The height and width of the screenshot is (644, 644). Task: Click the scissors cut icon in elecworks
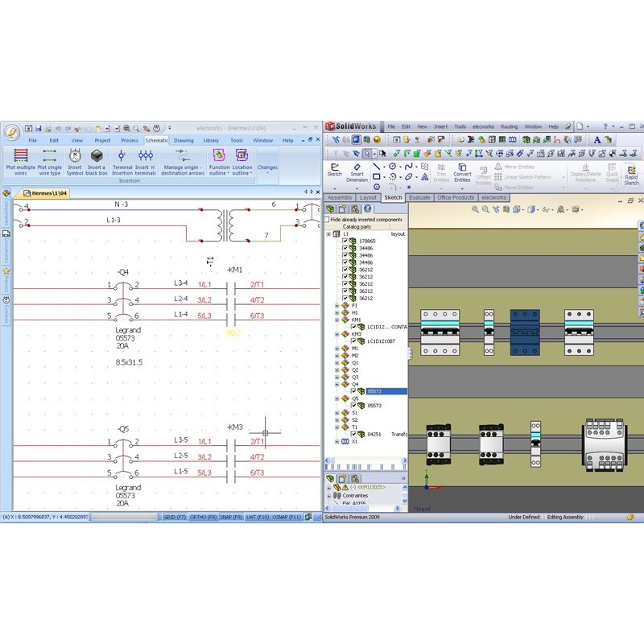point(77,129)
